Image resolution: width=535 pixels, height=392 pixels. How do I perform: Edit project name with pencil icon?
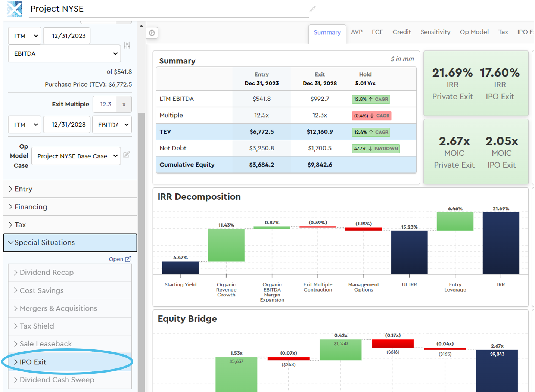[x=312, y=9]
